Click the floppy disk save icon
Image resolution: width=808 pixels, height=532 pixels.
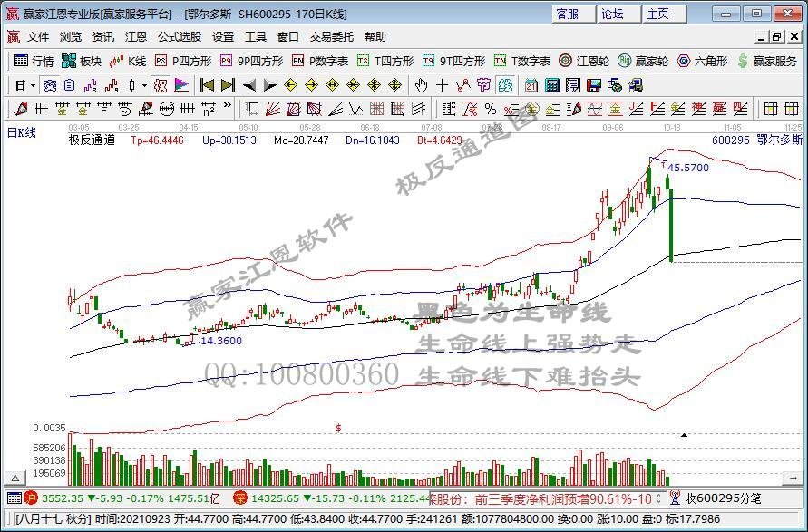point(594,85)
